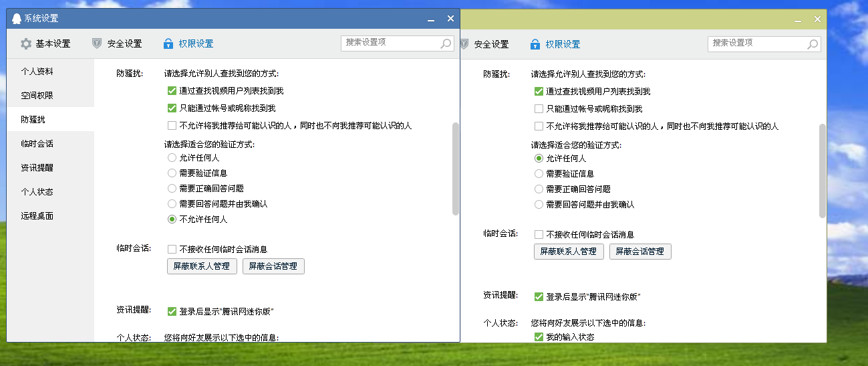The image size is (868, 366).
Task: Click 屏蔽联系人管理 button in front window
Action: [x=202, y=266]
